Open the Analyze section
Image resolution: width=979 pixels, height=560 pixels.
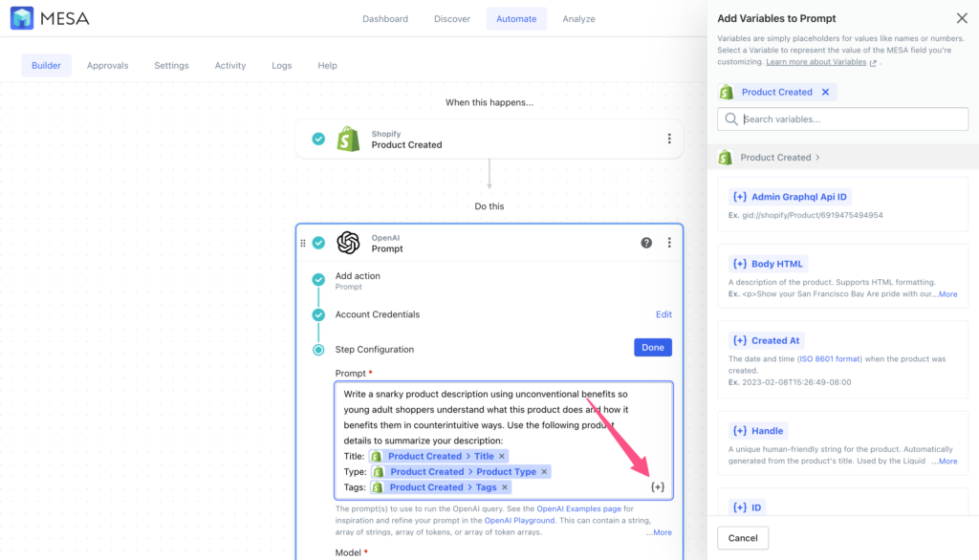(578, 19)
